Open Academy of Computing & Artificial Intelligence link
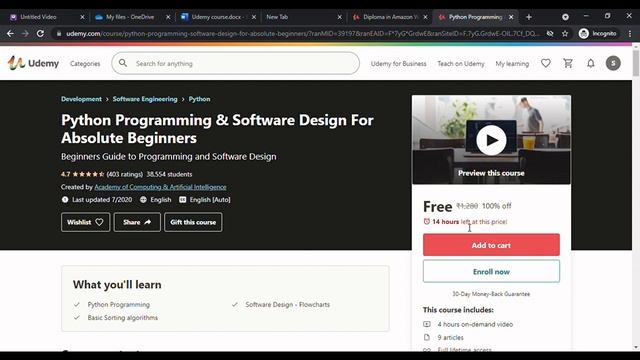The height and width of the screenshot is (360, 640). tap(160, 187)
